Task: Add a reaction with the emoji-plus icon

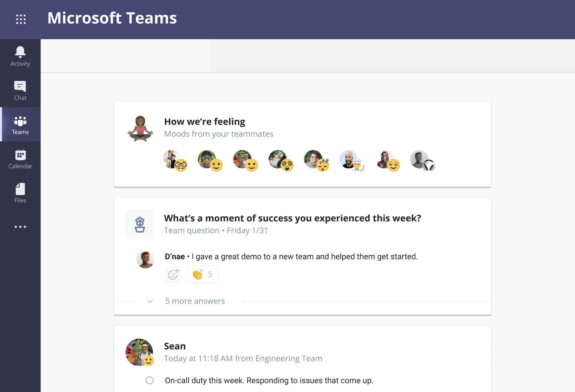Action: pyautogui.click(x=173, y=274)
